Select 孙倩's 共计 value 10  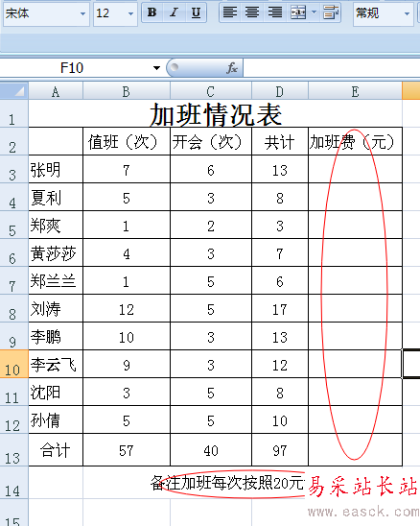pyautogui.click(x=280, y=419)
